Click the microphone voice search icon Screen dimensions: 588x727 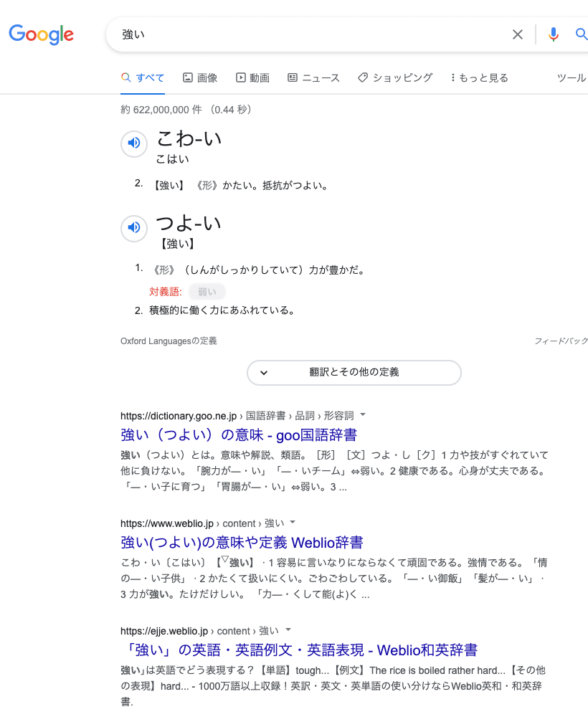click(553, 34)
